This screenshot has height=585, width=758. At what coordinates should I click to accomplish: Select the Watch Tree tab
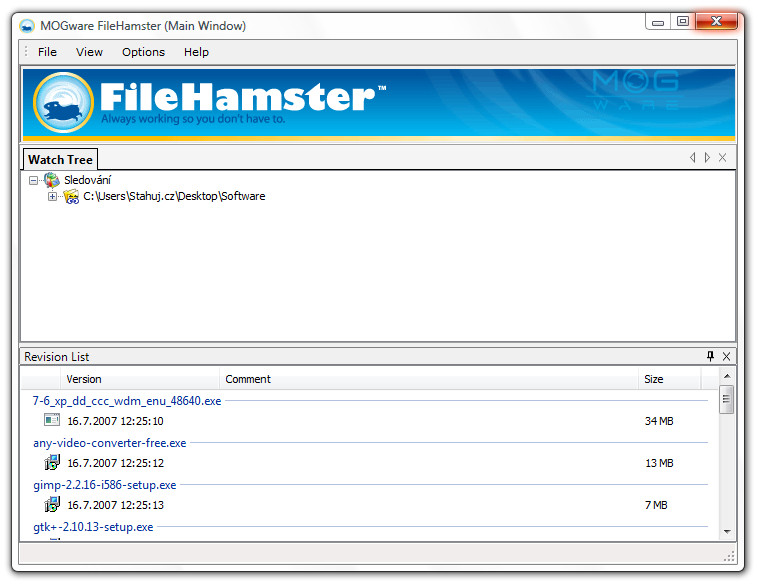(x=60, y=160)
